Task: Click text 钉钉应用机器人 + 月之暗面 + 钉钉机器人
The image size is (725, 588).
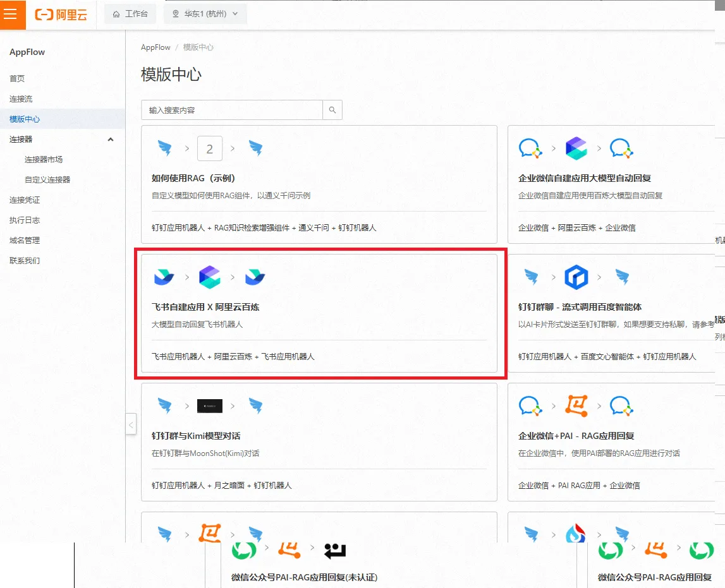Action: 221,486
